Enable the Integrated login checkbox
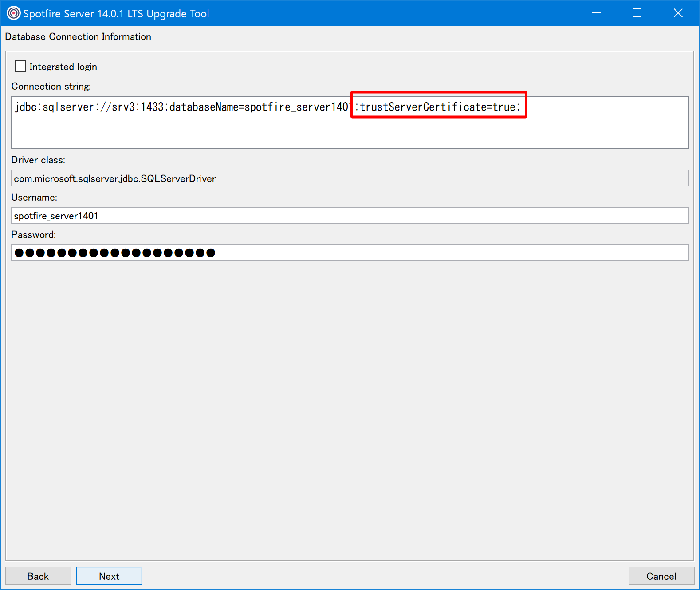Image resolution: width=700 pixels, height=590 pixels. tap(20, 67)
